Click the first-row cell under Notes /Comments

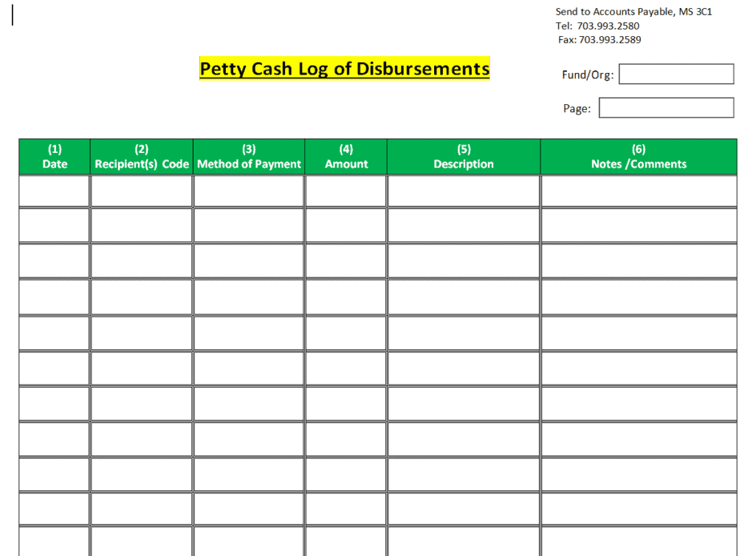tap(639, 191)
